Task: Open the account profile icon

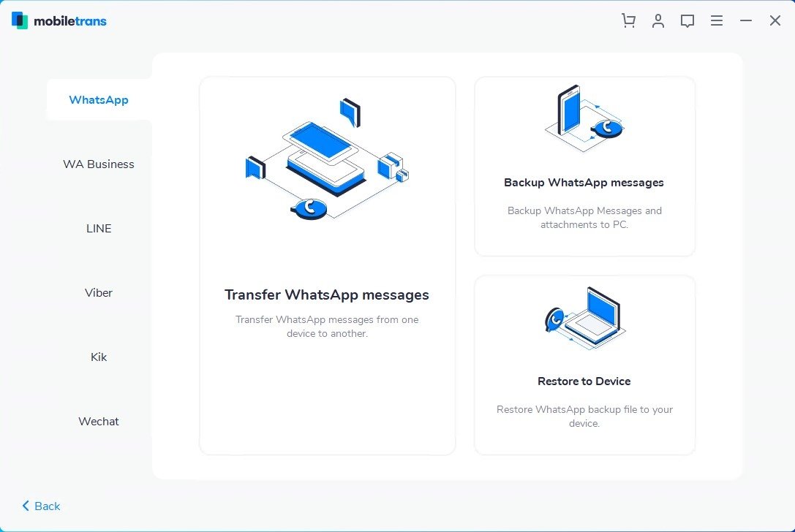Action: pos(658,20)
